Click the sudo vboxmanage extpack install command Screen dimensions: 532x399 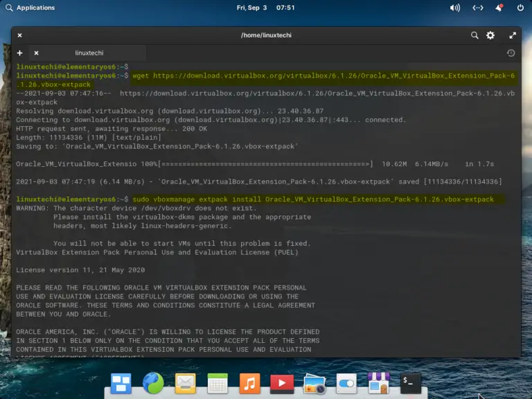point(313,199)
